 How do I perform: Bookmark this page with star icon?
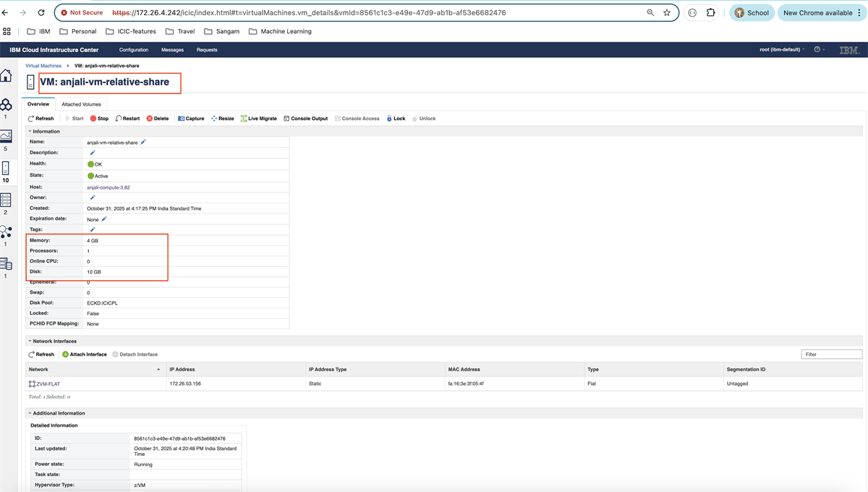point(667,13)
